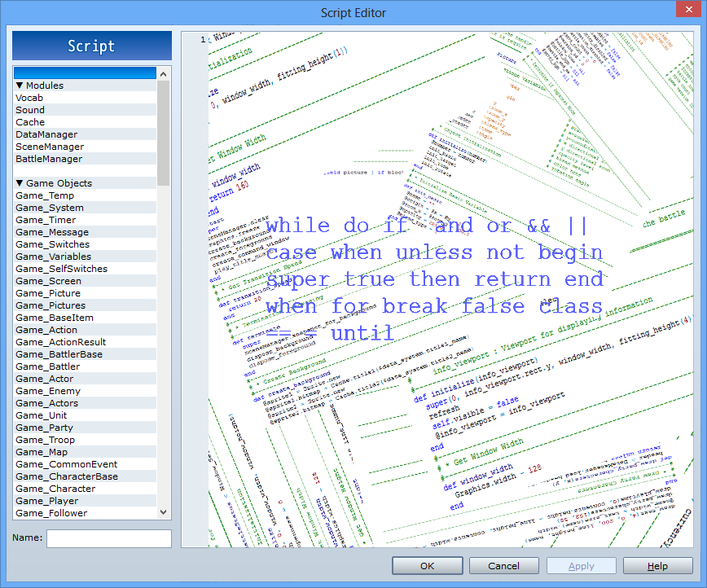707x588 pixels.
Task: Select Game_Enemy in script list
Action: 86,391
